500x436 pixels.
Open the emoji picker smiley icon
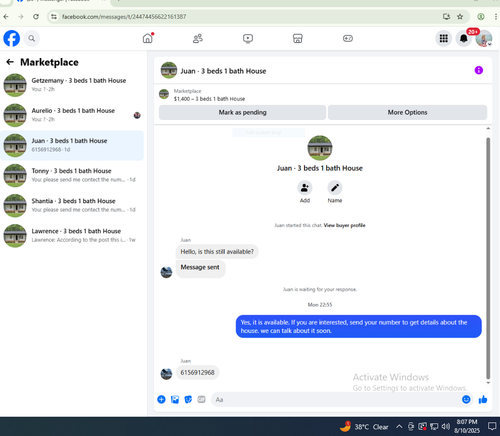[x=466, y=399]
